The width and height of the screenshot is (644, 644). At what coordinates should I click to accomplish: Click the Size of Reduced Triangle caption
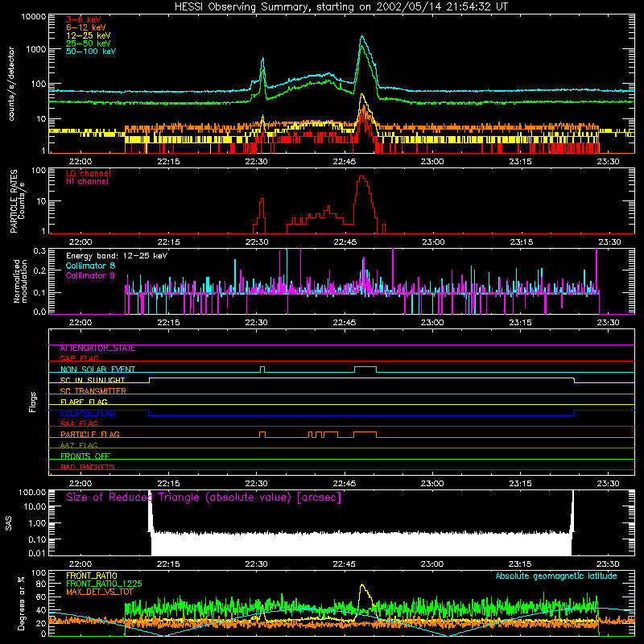[x=204, y=497]
